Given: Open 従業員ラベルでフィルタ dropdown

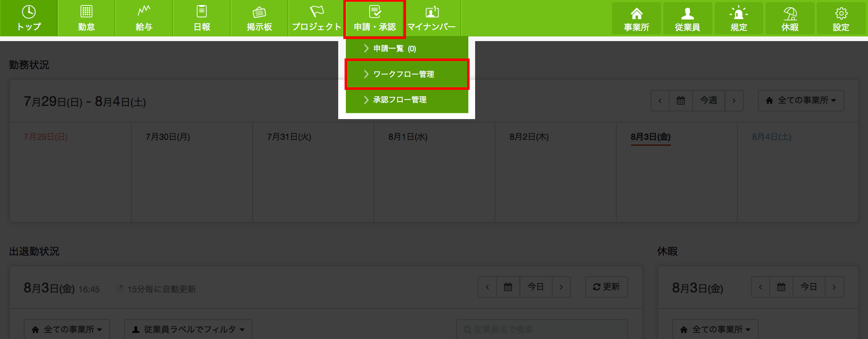Looking at the screenshot, I should pyautogui.click(x=188, y=330).
